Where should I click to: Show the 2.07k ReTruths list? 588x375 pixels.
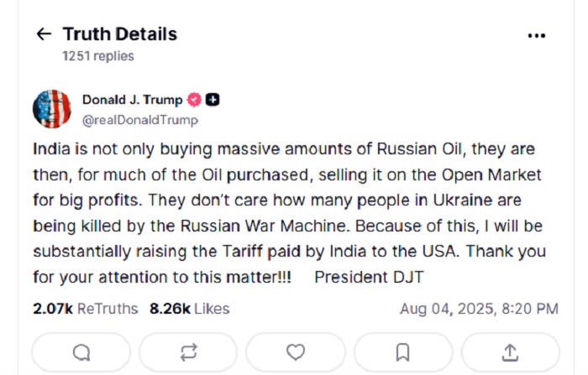85,309
